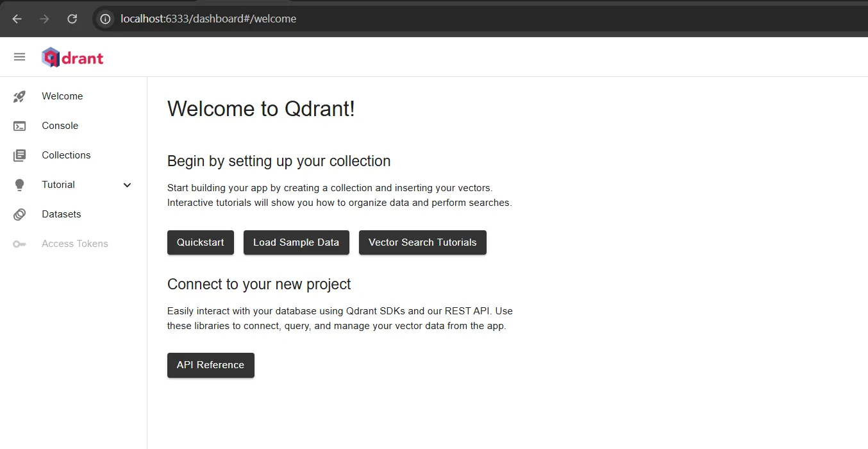Click the Datasets icon in sidebar
This screenshot has width=868, height=449.
pyautogui.click(x=20, y=214)
